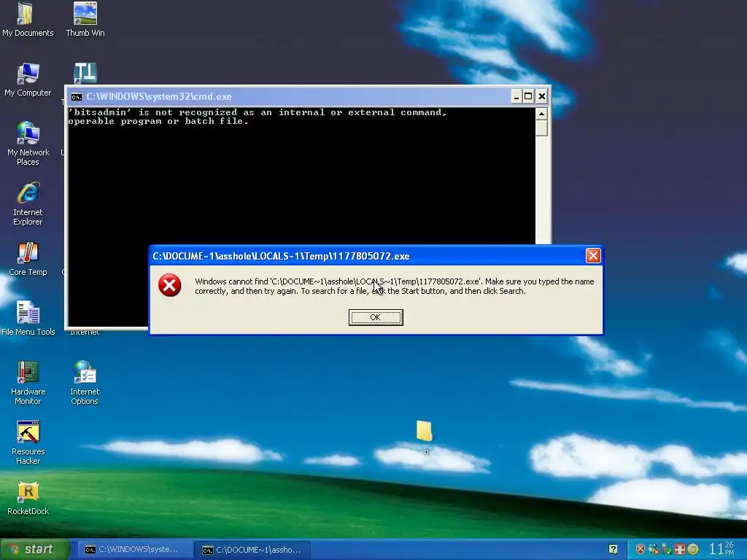Select the Internet Explorer desktop icon
The width and height of the screenshot is (747, 560).
coord(28,203)
